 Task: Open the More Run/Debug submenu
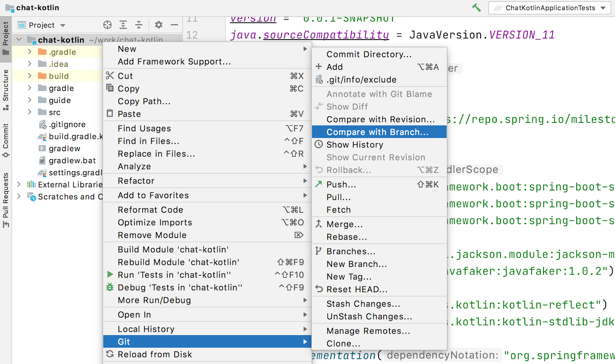pos(207,300)
